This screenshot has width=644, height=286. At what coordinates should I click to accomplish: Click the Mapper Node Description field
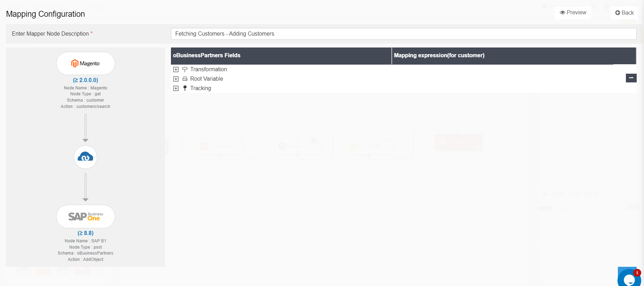[x=403, y=34]
